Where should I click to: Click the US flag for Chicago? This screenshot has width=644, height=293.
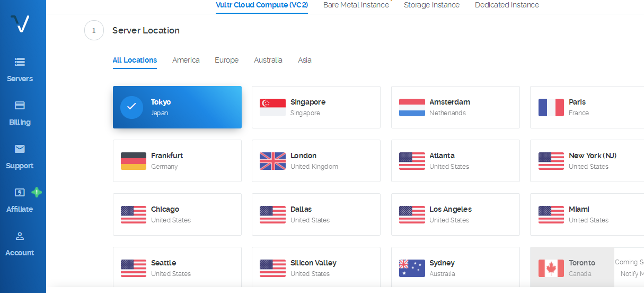click(134, 214)
